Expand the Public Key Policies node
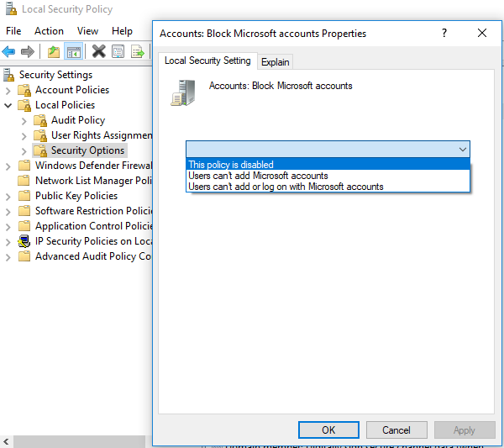This screenshot has height=448, width=504. (8, 196)
